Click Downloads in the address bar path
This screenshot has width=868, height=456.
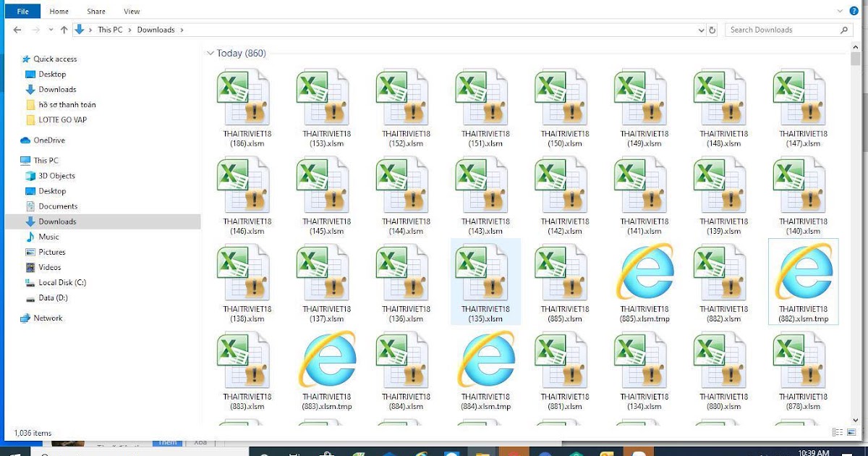[x=156, y=30]
